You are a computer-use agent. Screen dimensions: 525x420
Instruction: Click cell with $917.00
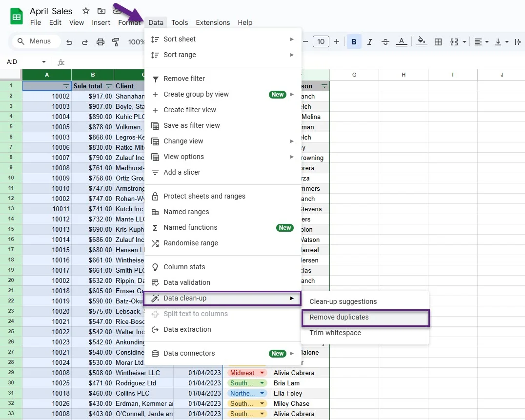[93, 97]
